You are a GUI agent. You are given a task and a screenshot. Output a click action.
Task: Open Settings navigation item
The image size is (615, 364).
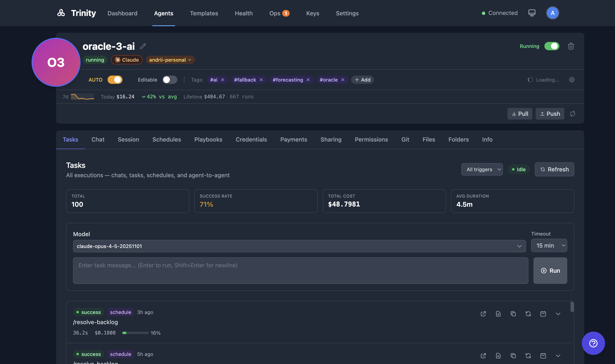point(347,13)
